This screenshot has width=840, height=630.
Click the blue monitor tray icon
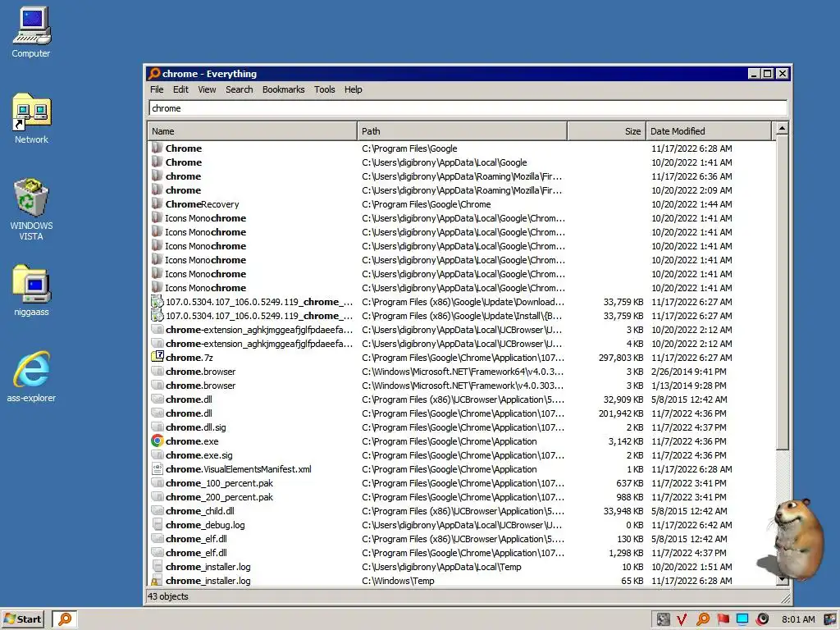click(x=742, y=619)
